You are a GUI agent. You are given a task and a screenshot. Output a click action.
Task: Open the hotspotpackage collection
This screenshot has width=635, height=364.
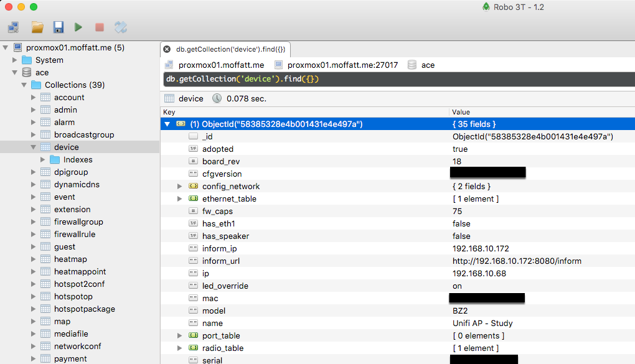[84, 309]
